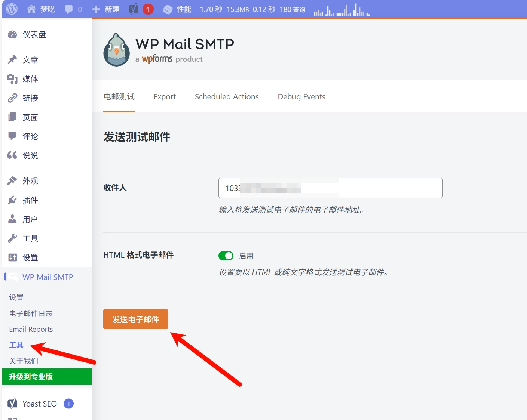Click the 性能 text in admin bar

tap(184, 9)
